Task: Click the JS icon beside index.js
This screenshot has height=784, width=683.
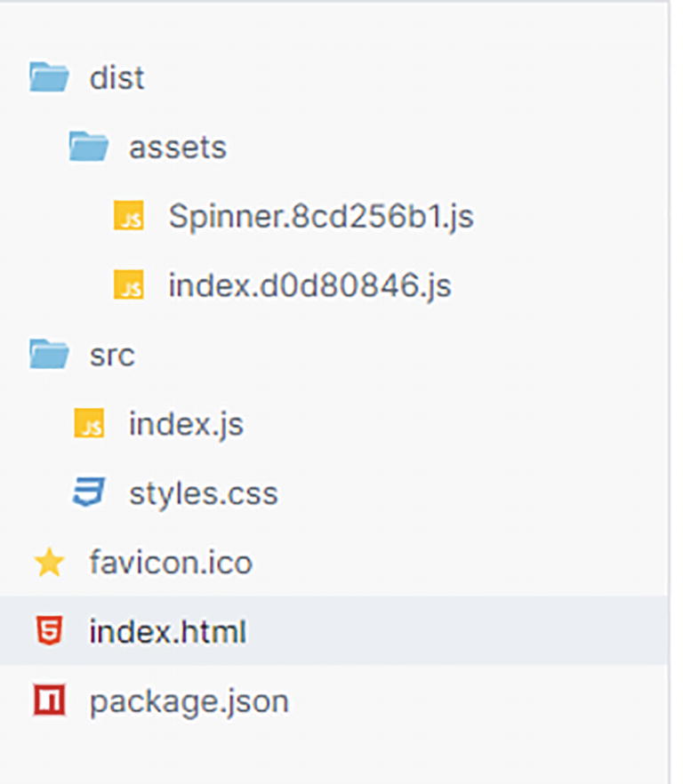Action: point(89,424)
